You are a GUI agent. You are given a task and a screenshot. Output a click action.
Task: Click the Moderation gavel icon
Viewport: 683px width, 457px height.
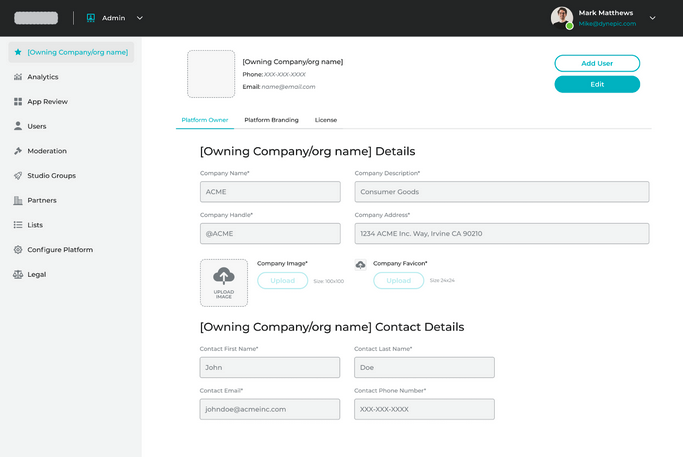(x=18, y=151)
